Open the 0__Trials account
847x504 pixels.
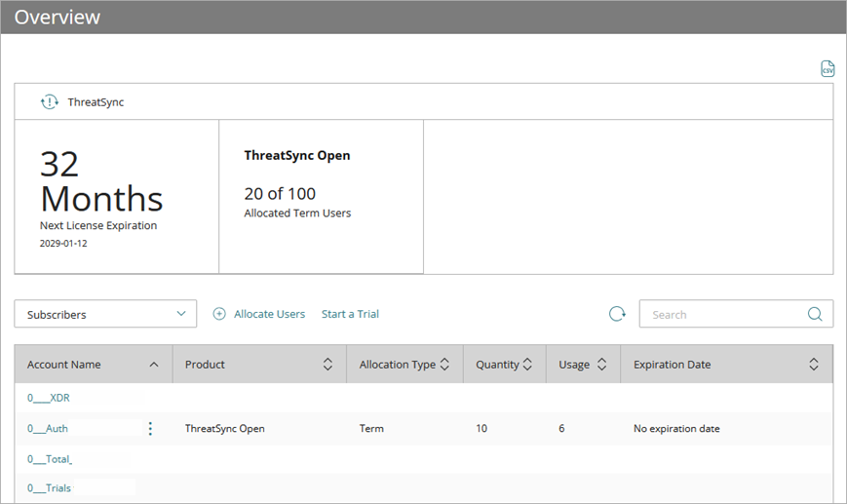pyautogui.click(x=49, y=487)
